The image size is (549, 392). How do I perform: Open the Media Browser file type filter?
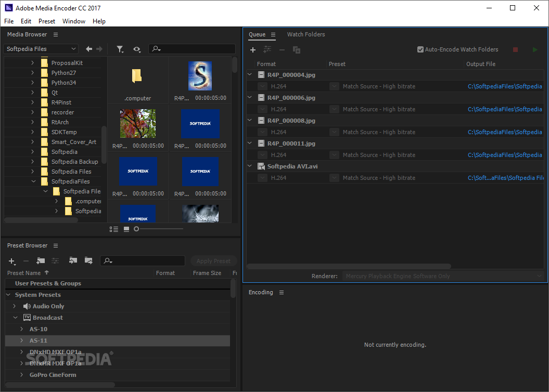pyautogui.click(x=120, y=49)
